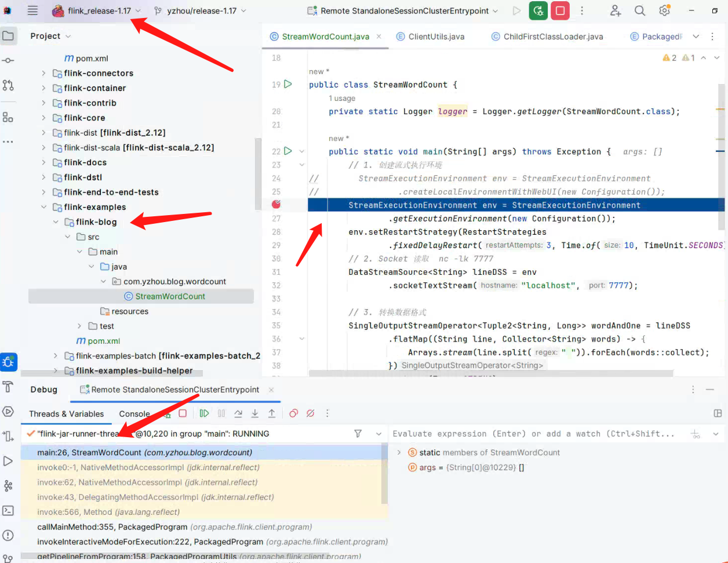Open the Run tool window in the sidebar
The height and width of the screenshot is (563, 728).
click(x=8, y=461)
